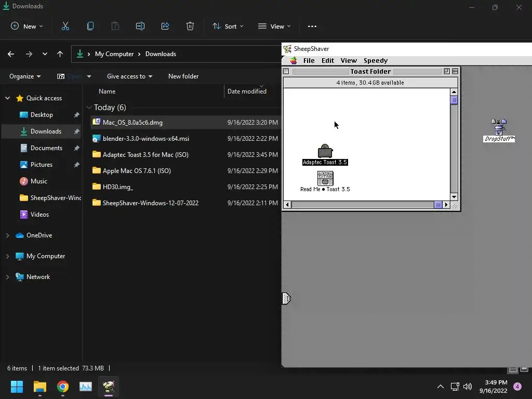Click the Paste clipboard icon in Explorer toolbar

pyautogui.click(x=115, y=26)
